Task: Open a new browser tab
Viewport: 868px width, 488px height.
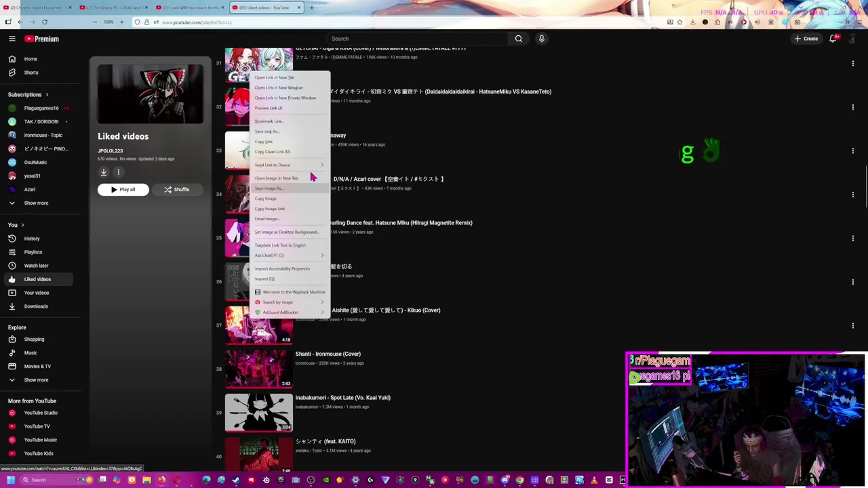Action: [311, 7]
